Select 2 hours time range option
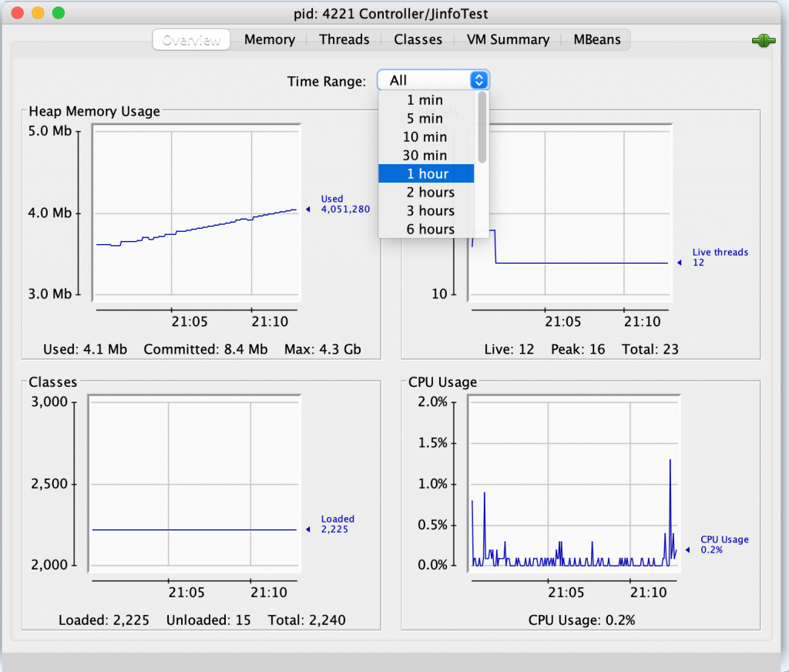Image resolution: width=789 pixels, height=672 pixels. pos(425,193)
